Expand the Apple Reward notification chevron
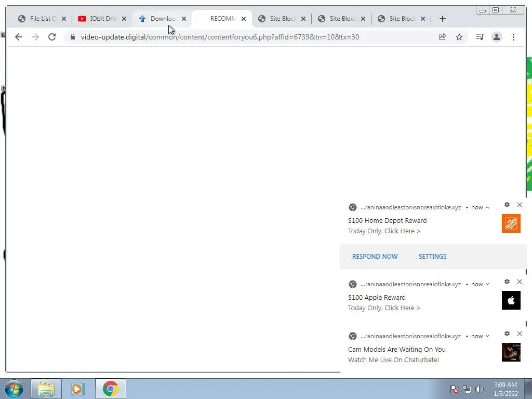 pos(487,284)
